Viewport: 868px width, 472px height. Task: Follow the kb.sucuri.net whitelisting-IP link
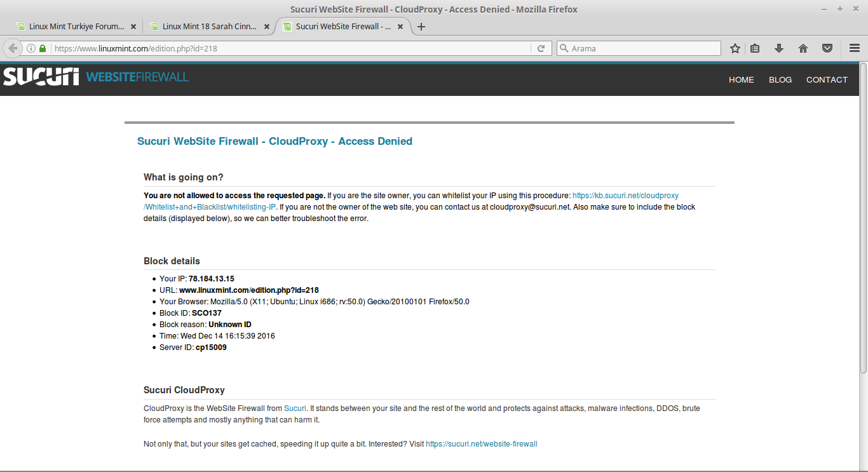pyautogui.click(x=626, y=196)
